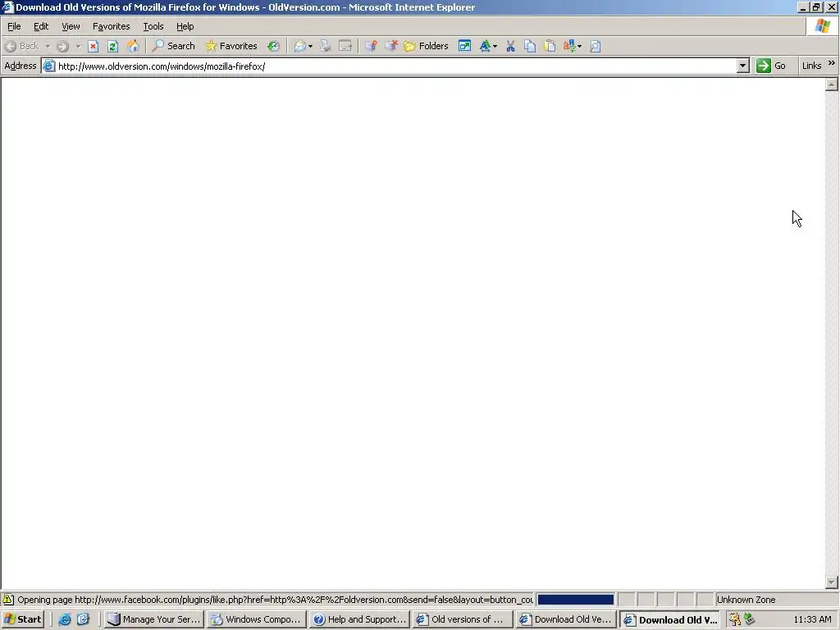Viewport: 840px width, 630px height.
Task: Switch to inactive Download Old Ve... taskbar window
Action: coord(566,619)
